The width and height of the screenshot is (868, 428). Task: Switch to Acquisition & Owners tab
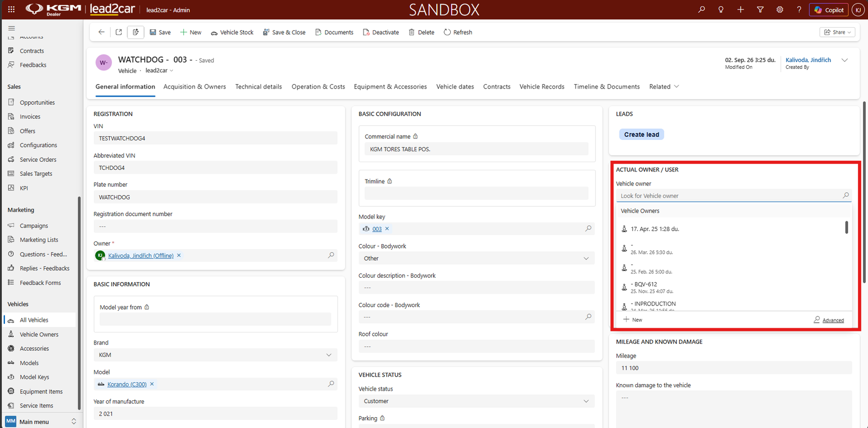(195, 87)
